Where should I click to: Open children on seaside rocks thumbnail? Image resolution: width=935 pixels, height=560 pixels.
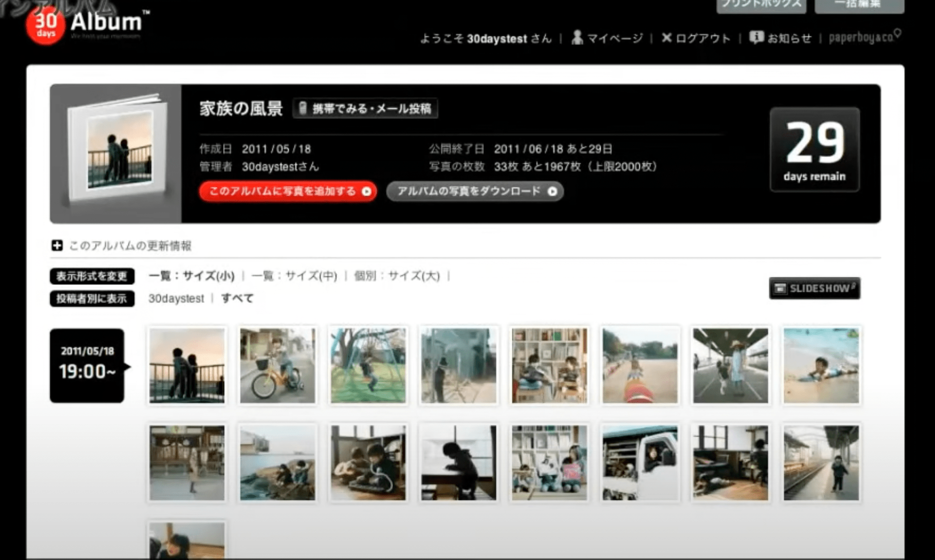pyautogui.click(x=277, y=462)
